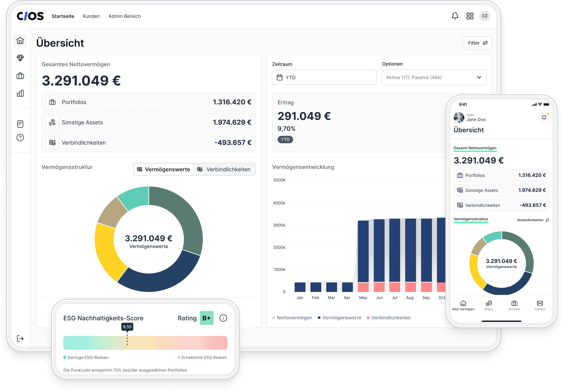Log out using the sidebar logout icon

(20, 339)
